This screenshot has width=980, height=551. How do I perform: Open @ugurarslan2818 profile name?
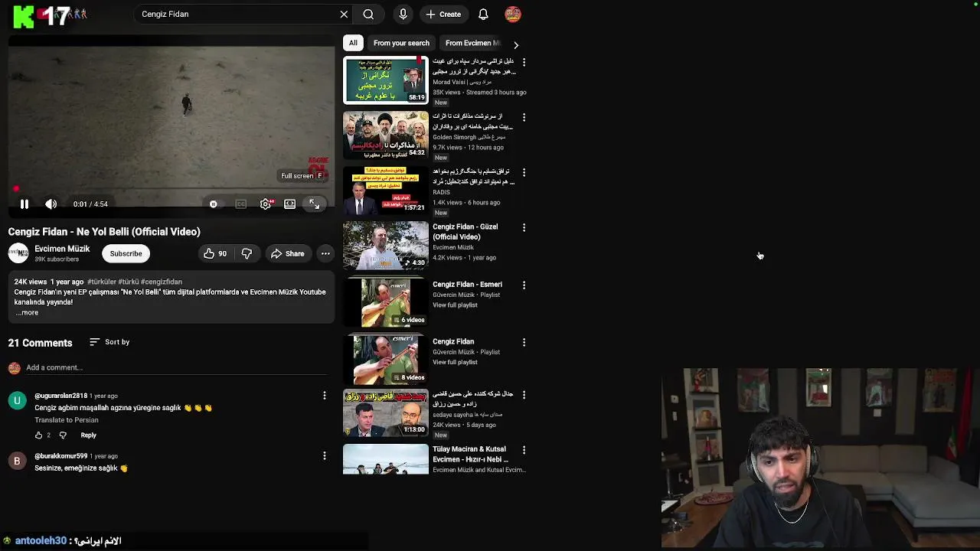click(60, 396)
